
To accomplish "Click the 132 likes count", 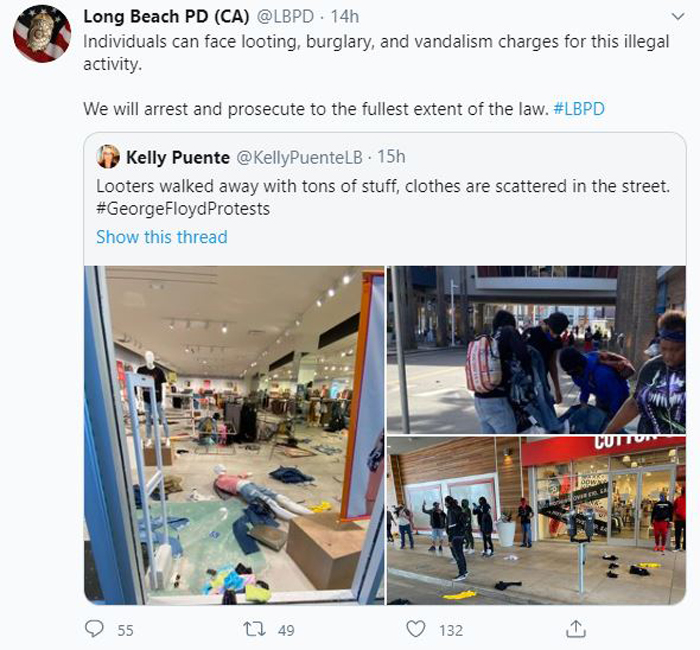I will (451, 630).
